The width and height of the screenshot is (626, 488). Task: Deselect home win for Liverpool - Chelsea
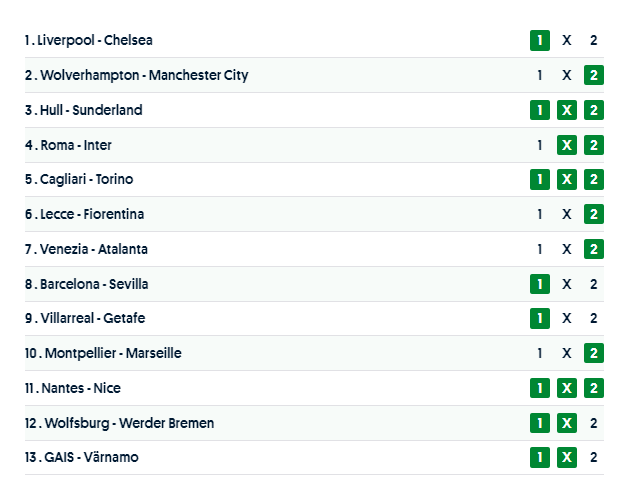540,41
